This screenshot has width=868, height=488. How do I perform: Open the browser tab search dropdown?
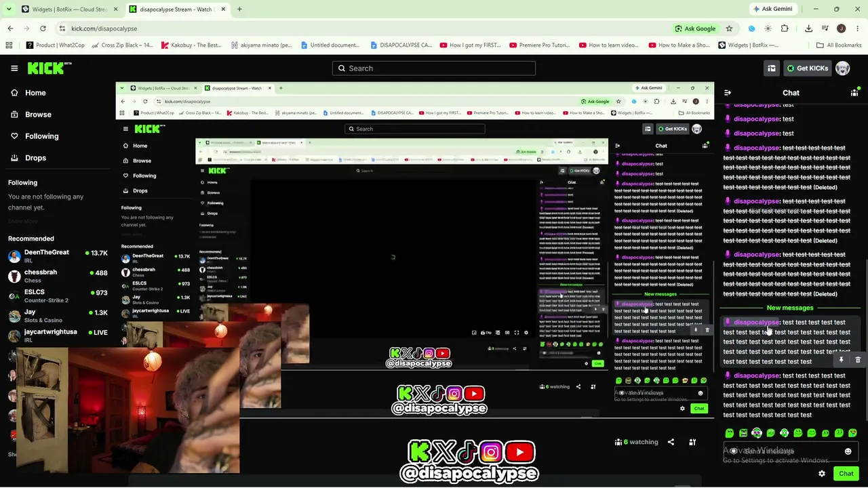click(9, 9)
